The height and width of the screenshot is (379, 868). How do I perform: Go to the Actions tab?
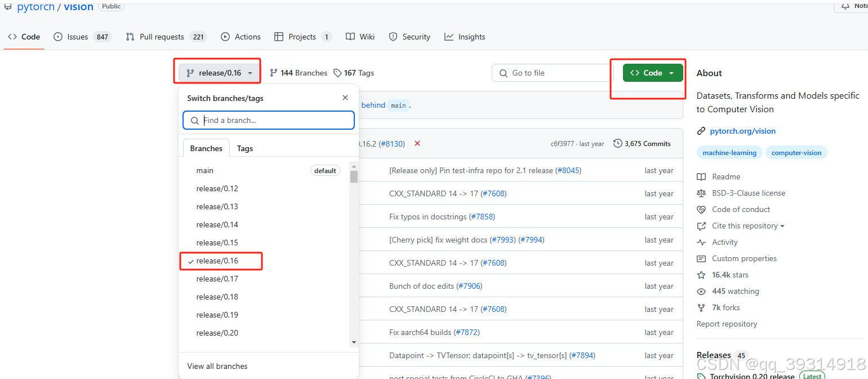click(x=241, y=37)
